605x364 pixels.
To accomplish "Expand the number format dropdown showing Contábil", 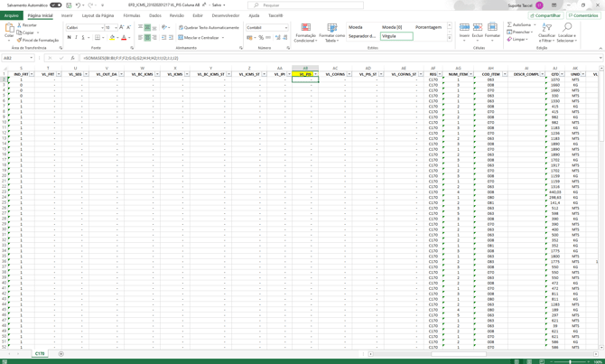I will pyautogui.click(x=286, y=28).
